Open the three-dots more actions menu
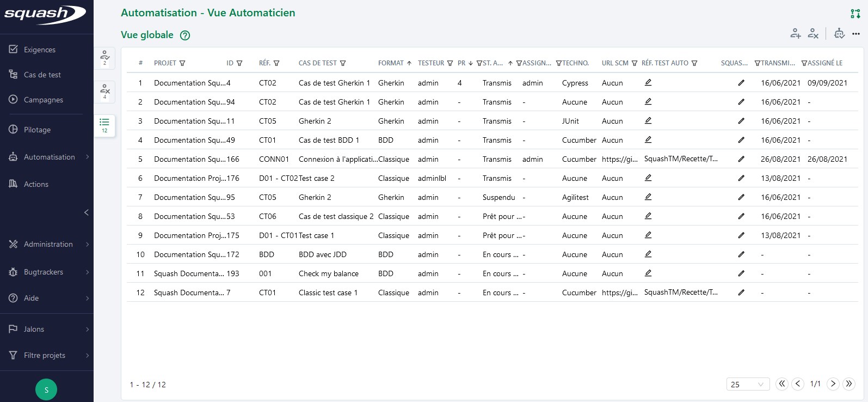The width and height of the screenshot is (868, 402). [x=856, y=34]
